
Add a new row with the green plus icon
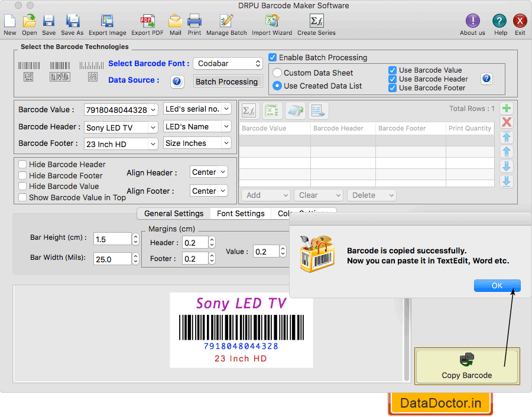point(505,109)
